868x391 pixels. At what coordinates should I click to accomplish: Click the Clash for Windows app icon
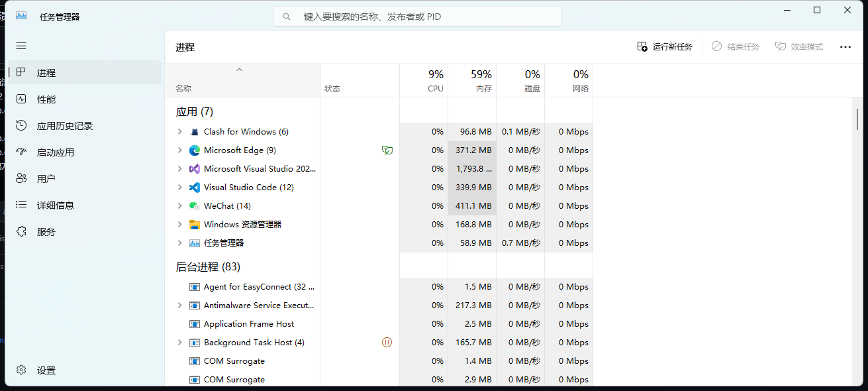tap(195, 132)
